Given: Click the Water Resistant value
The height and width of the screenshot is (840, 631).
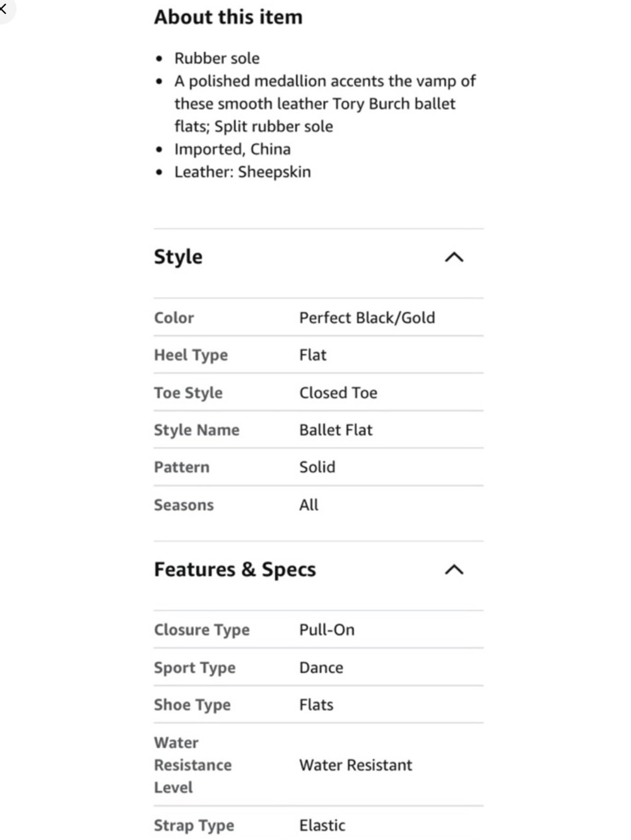Looking at the screenshot, I should click(x=355, y=765).
